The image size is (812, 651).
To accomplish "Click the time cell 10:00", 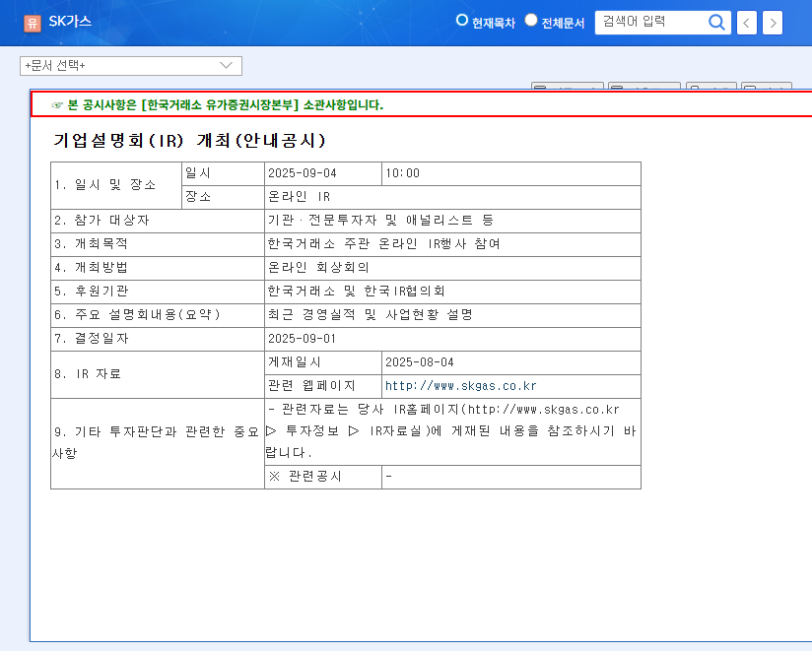I will (x=511, y=173).
